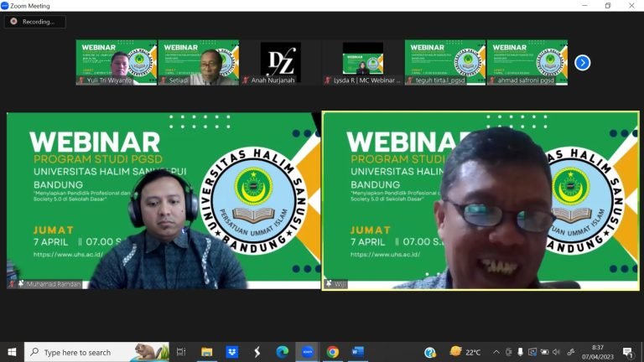Open Google Chrome from taskbar
The width and height of the screenshot is (644, 362).
[333, 352]
